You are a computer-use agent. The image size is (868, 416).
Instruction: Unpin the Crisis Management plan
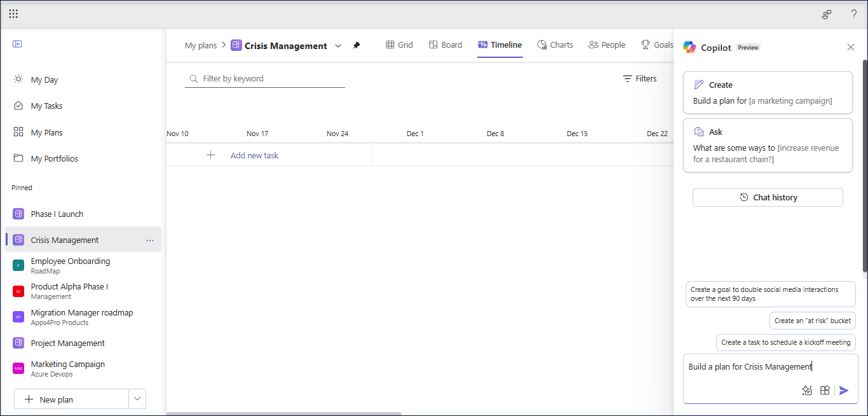tap(356, 45)
